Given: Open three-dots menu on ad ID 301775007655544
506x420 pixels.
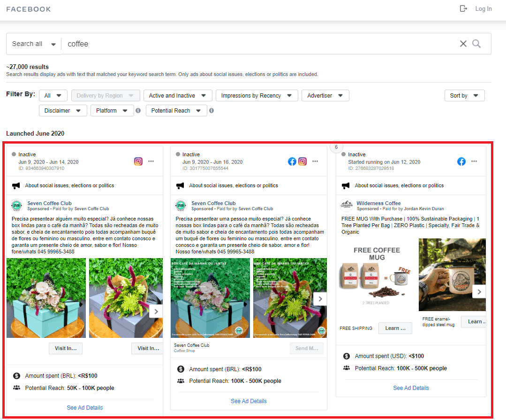Looking at the screenshot, I should [315, 161].
